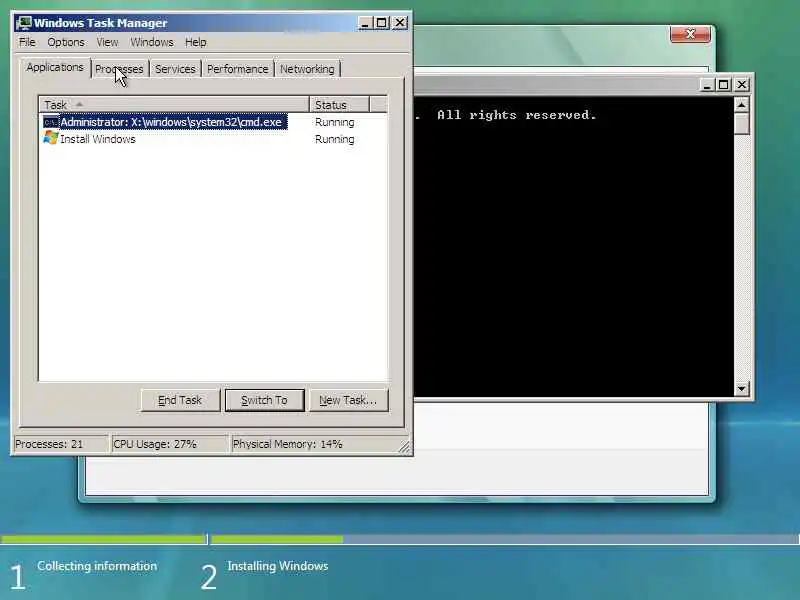Sort tasks by the Status column header
This screenshot has width=800, height=600.
(x=339, y=105)
